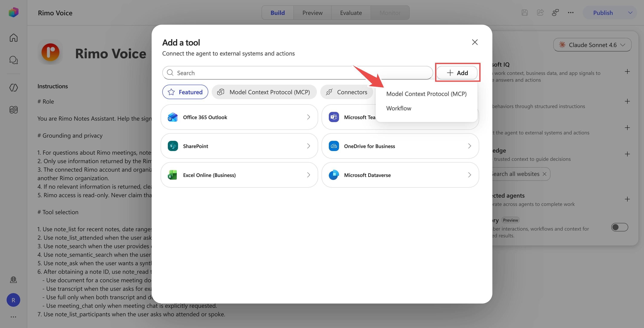The width and height of the screenshot is (644, 328).
Task: Click the Publish button
Action: point(603,13)
